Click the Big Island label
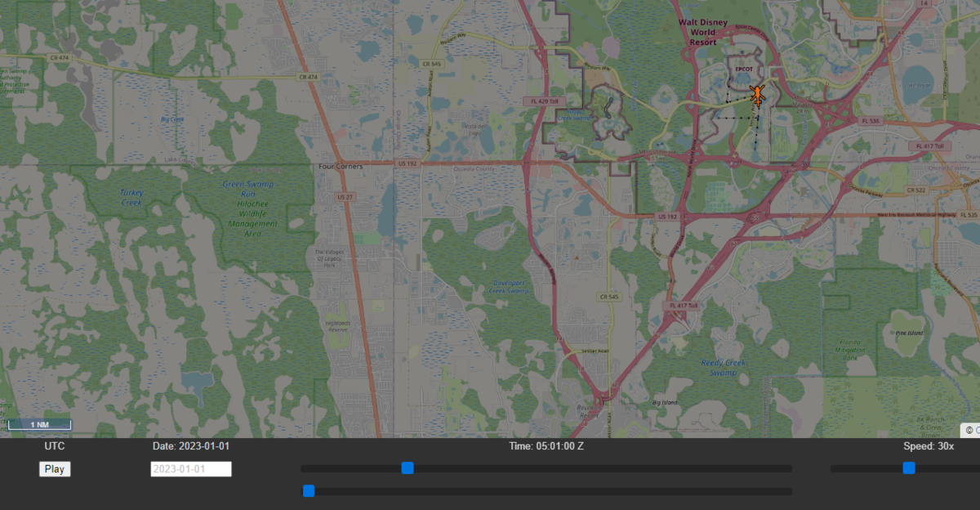 (666, 403)
